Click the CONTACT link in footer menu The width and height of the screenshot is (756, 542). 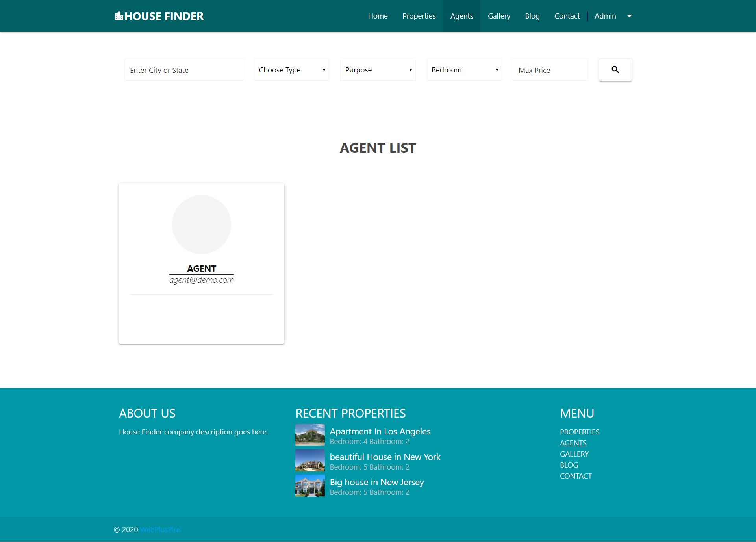pos(576,476)
